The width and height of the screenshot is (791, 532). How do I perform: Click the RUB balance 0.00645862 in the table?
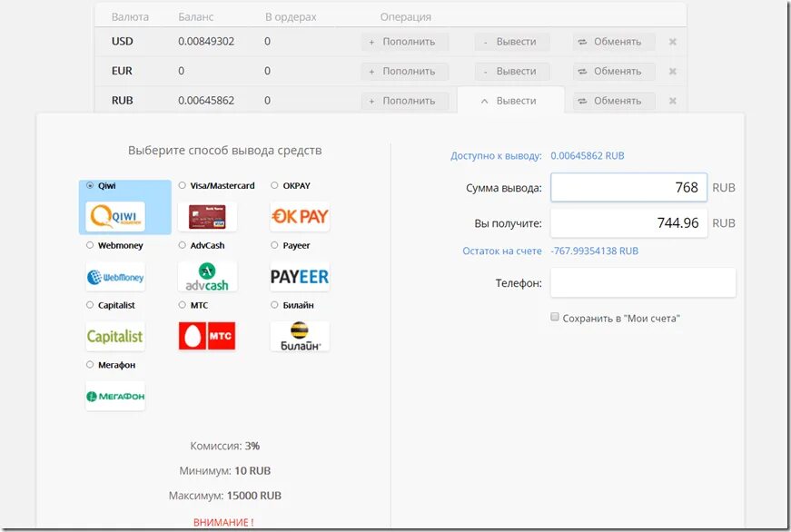pyautogui.click(x=206, y=101)
